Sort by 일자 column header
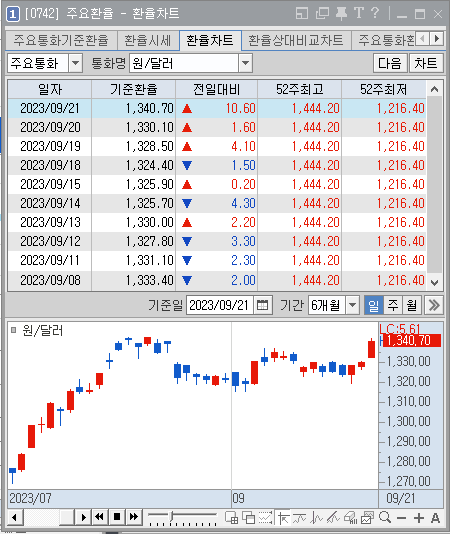450x534 pixels. pyautogui.click(x=50, y=90)
